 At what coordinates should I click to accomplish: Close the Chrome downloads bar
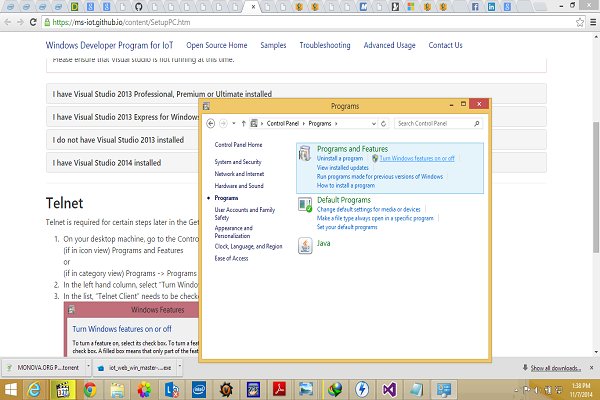591,367
